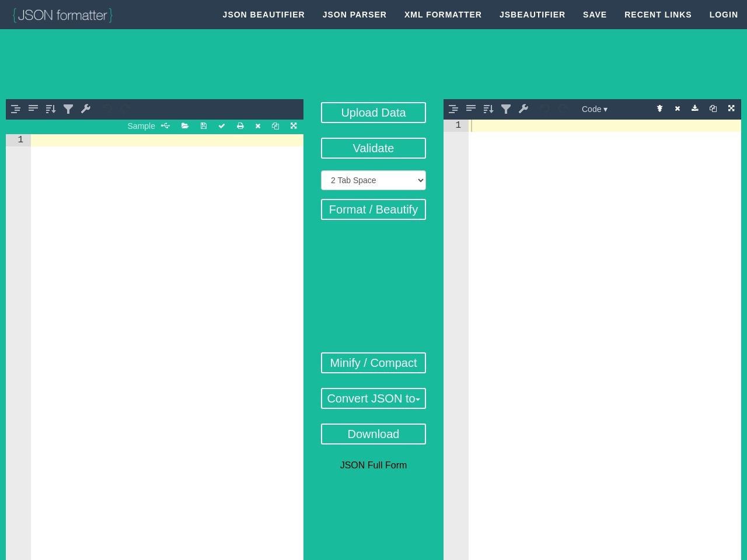Image resolution: width=747 pixels, height=560 pixels.
Task: Undo icon in right editor toolbar
Action: (544, 109)
